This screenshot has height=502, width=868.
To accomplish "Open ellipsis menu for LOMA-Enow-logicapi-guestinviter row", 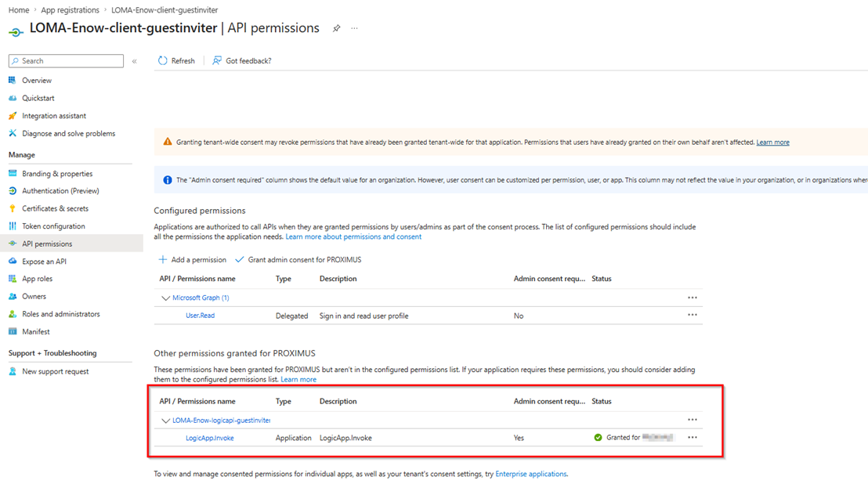I will point(692,420).
